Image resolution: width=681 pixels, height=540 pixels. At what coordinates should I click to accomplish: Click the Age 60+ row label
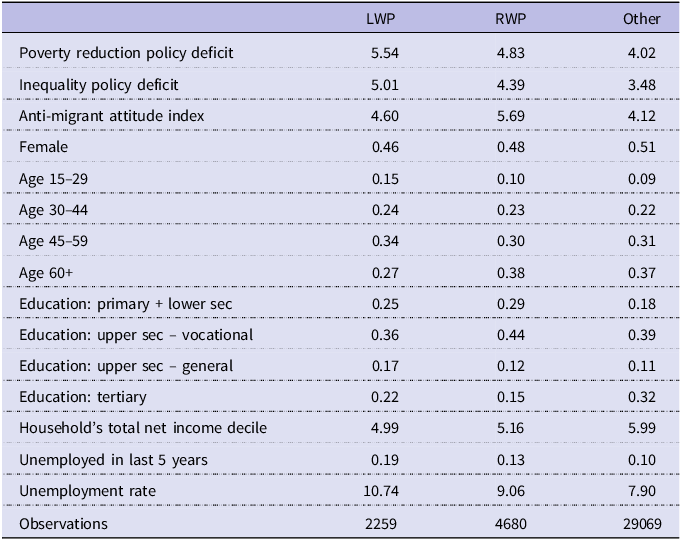pos(46,273)
